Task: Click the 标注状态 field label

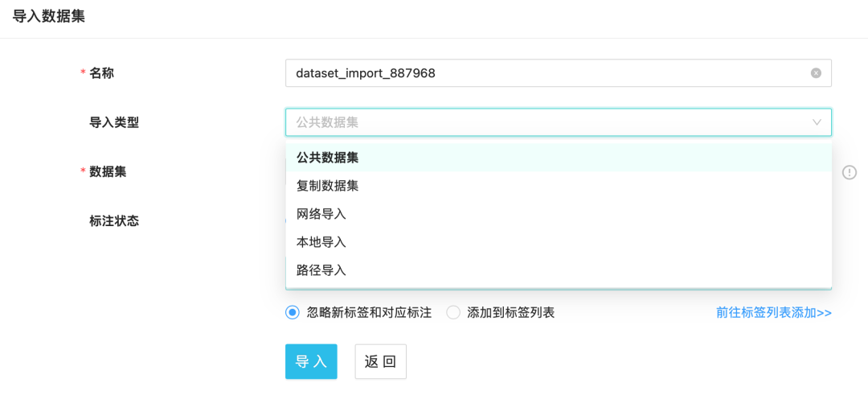Action: [113, 220]
